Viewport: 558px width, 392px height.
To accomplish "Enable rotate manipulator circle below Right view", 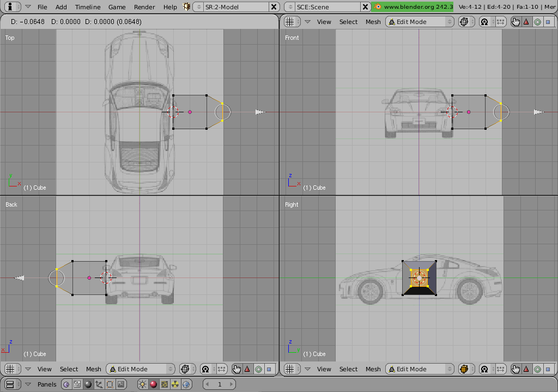I will tap(537, 369).
